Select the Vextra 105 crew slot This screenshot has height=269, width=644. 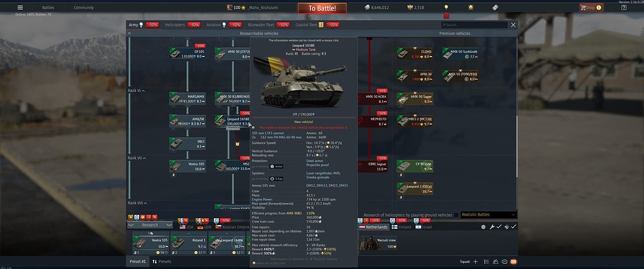[151, 243]
